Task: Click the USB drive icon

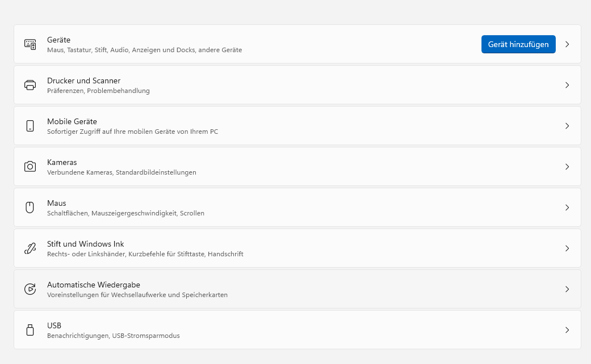Action: 30,330
